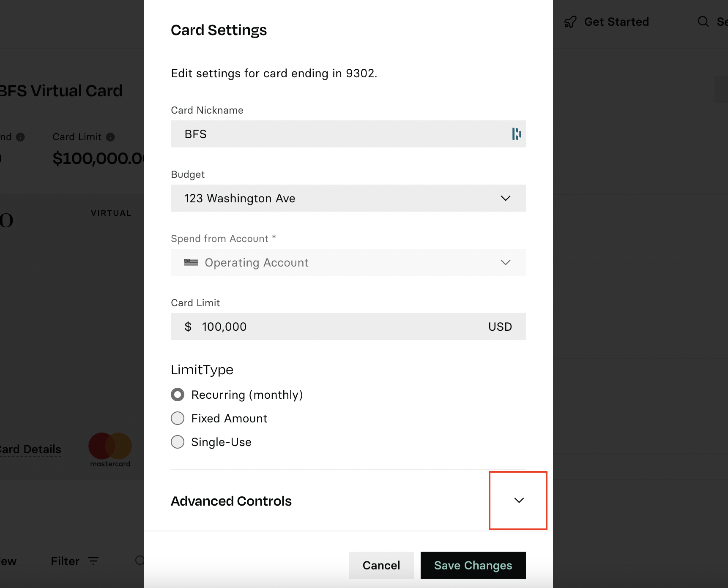Click the Get Started rocket icon
Image resolution: width=728 pixels, height=588 pixels.
[x=570, y=22]
